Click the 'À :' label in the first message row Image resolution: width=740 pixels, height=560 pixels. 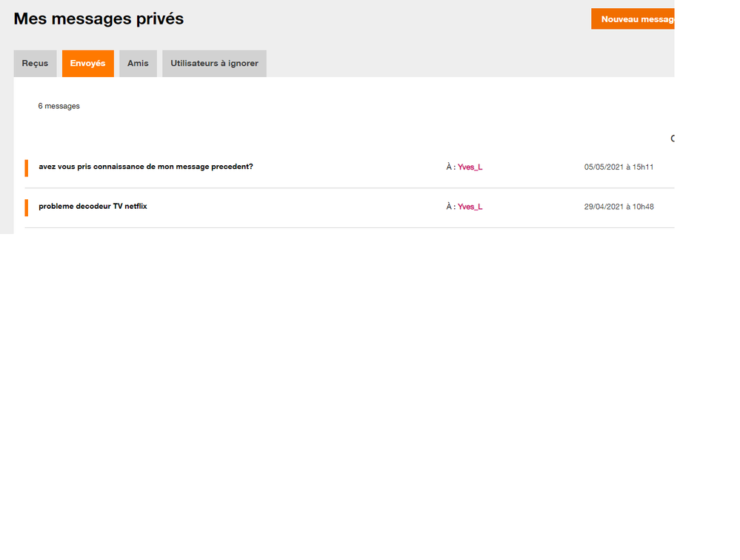450,167
